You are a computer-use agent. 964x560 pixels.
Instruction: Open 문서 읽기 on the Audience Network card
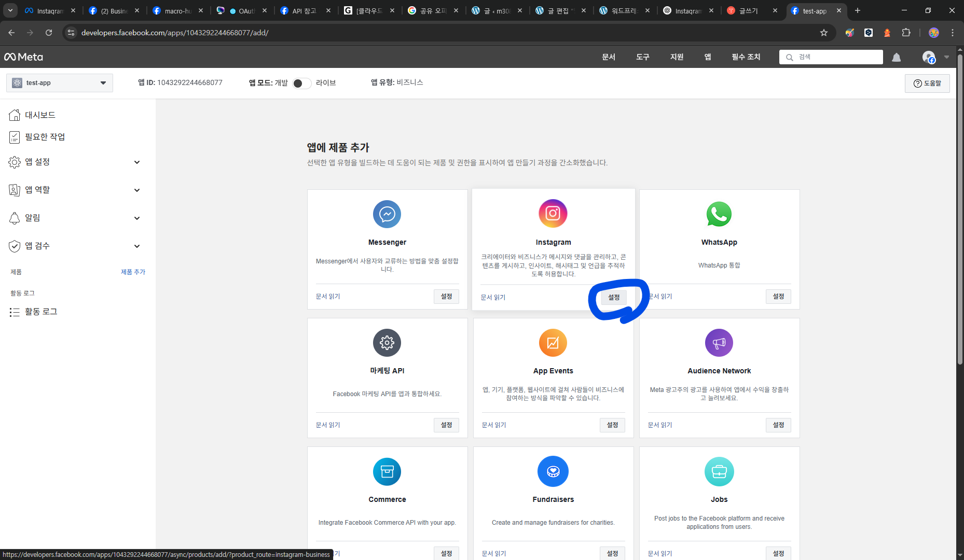point(660,425)
